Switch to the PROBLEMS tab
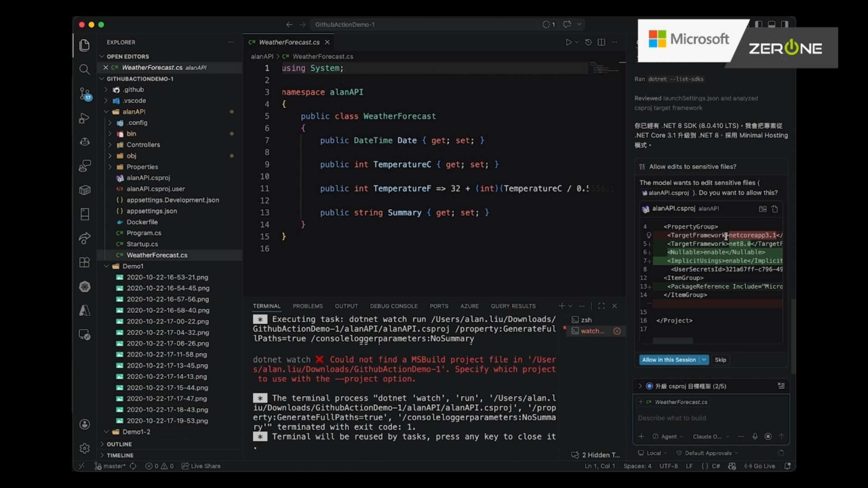Screen dimensions: 868x488 click(x=307, y=306)
